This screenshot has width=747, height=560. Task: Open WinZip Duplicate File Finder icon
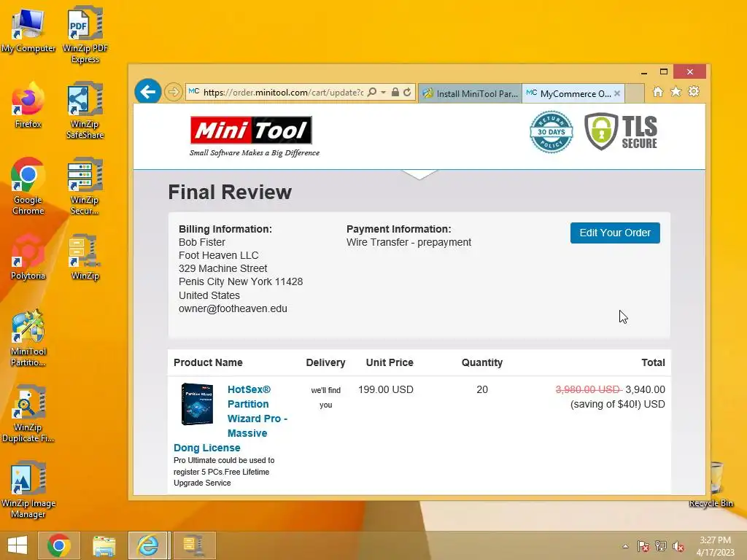coord(28,413)
